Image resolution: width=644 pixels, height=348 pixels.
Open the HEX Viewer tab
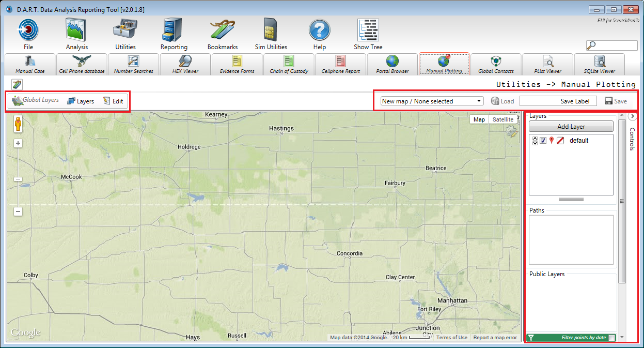point(185,64)
